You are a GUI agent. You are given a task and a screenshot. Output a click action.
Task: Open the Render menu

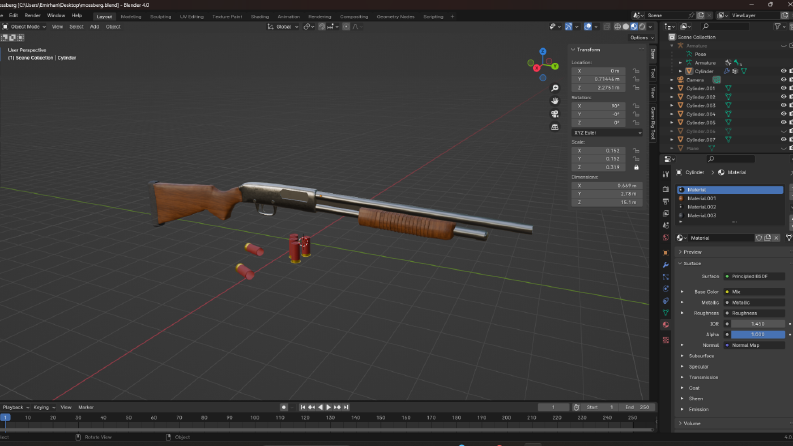[32, 15]
